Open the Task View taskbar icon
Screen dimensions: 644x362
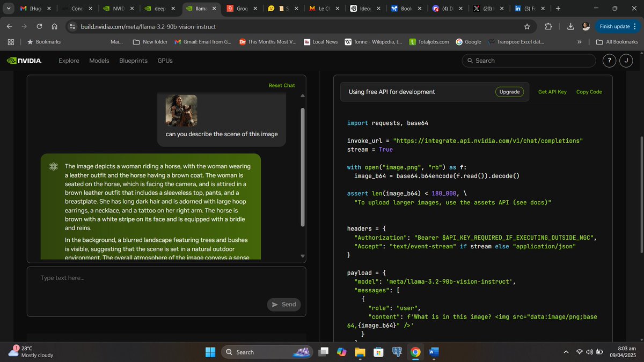[324, 352]
